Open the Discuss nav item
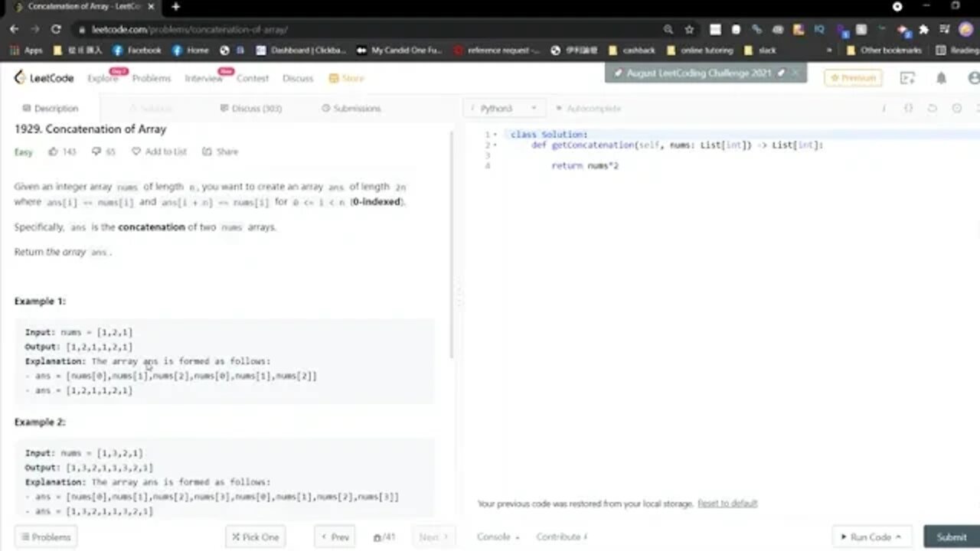 tap(298, 78)
